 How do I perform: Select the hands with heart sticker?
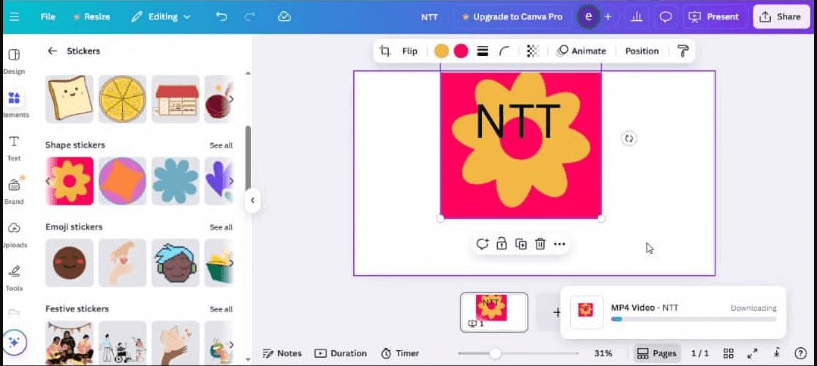pyautogui.click(x=122, y=263)
